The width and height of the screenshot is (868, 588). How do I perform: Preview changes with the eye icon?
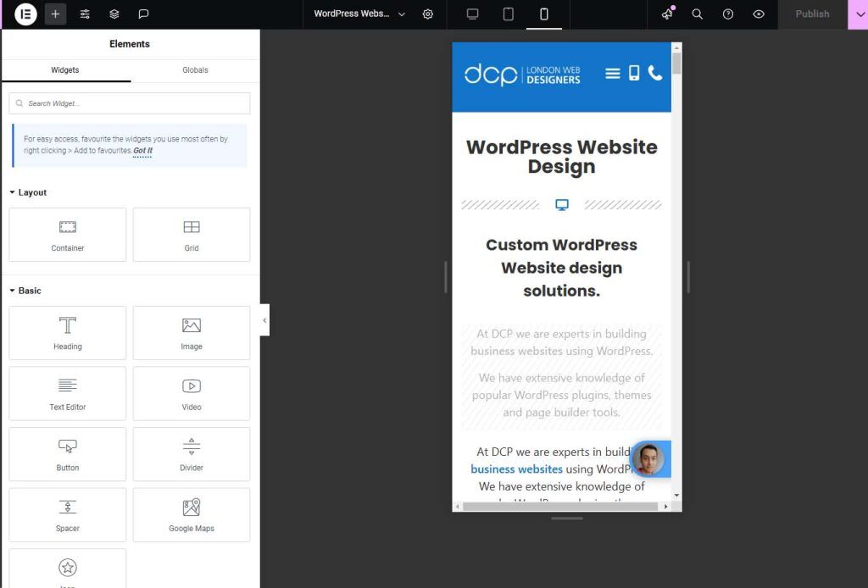pos(759,14)
